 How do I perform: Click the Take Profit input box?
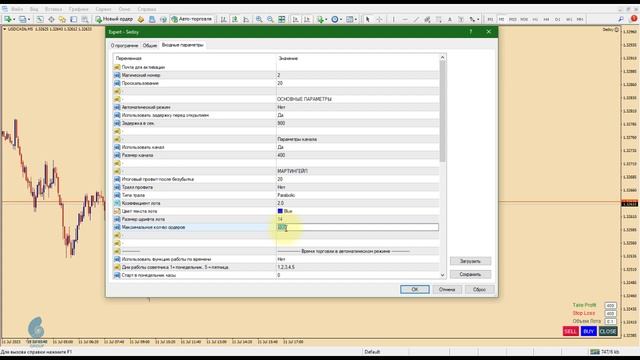[610, 305]
